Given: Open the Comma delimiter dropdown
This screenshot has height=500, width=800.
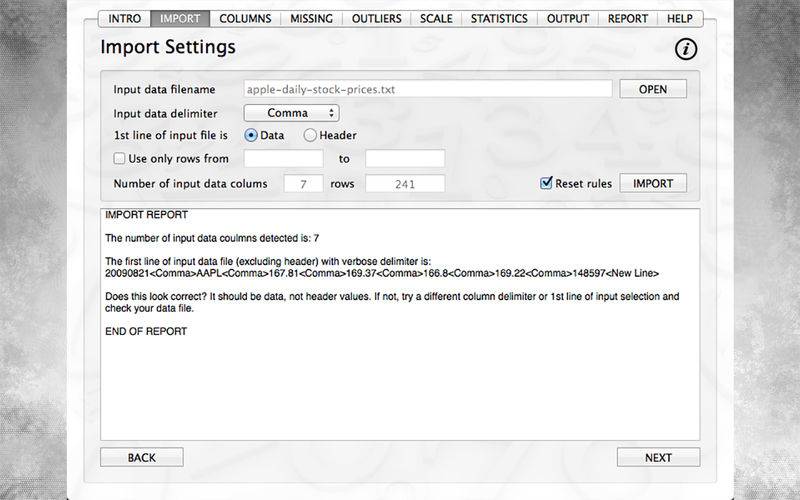Looking at the screenshot, I should (291, 113).
